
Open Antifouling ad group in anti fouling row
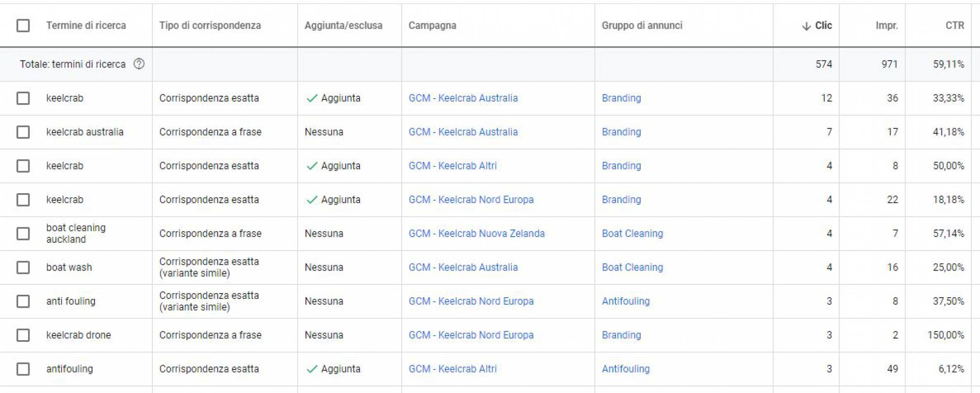626,301
